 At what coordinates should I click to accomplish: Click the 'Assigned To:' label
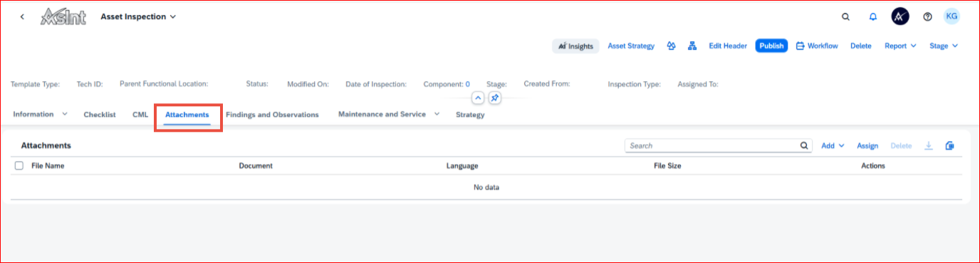pos(698,84)
